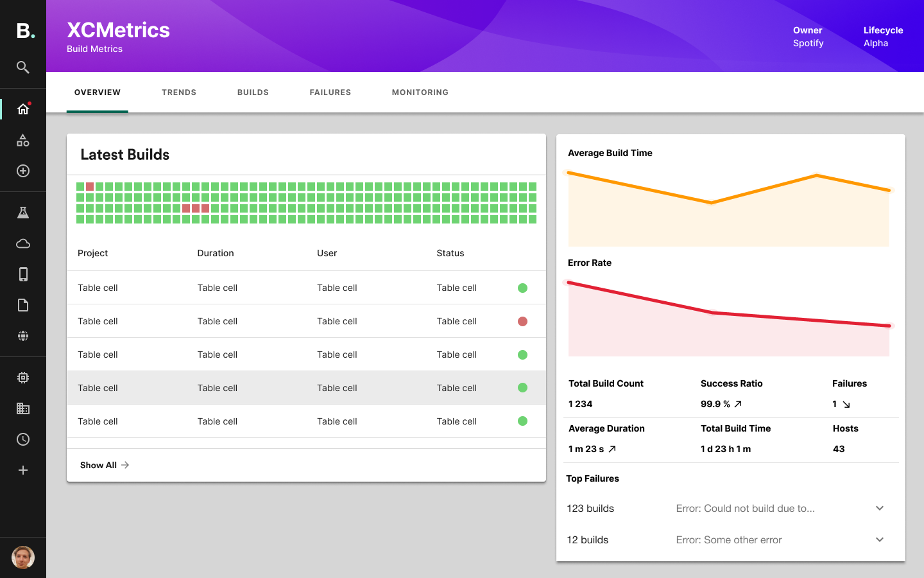Expand the 'Could not build due to' error

click(879, 508)
